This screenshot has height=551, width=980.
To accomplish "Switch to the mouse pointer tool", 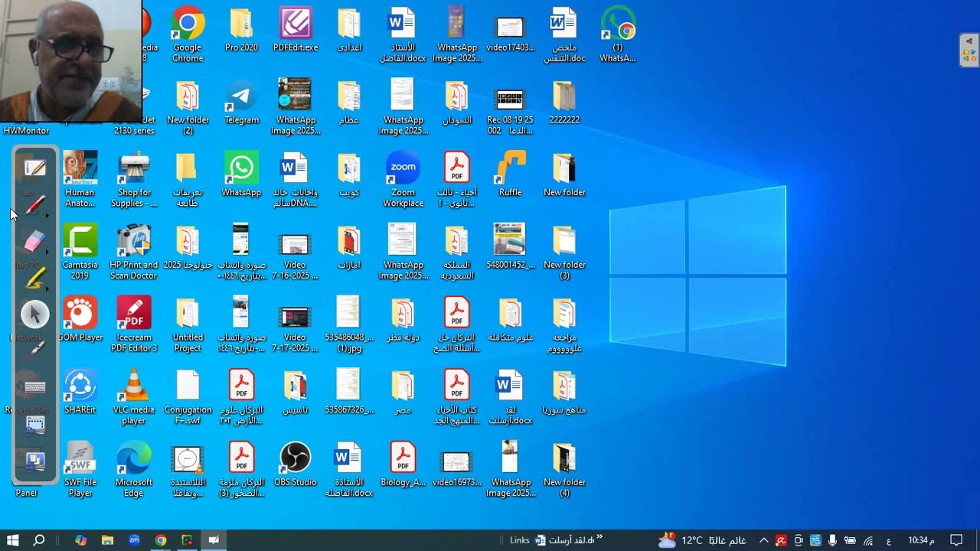I will pos(34,315).
